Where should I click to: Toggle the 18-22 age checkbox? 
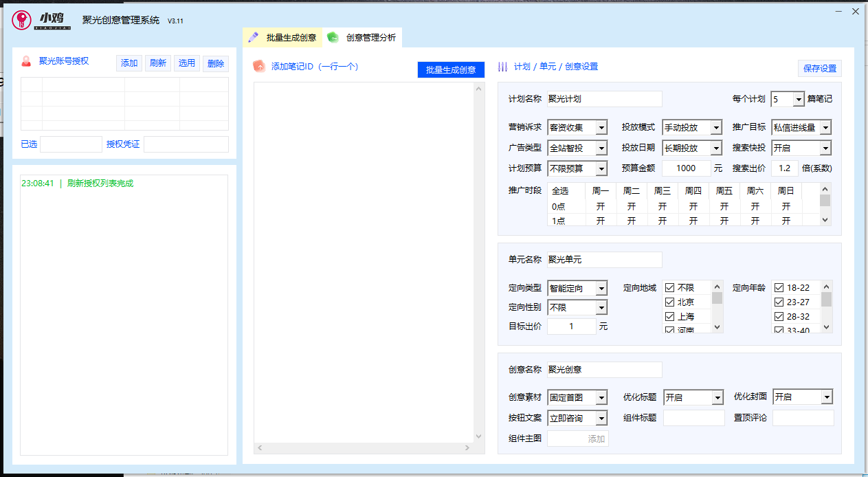tap(779, 287)
